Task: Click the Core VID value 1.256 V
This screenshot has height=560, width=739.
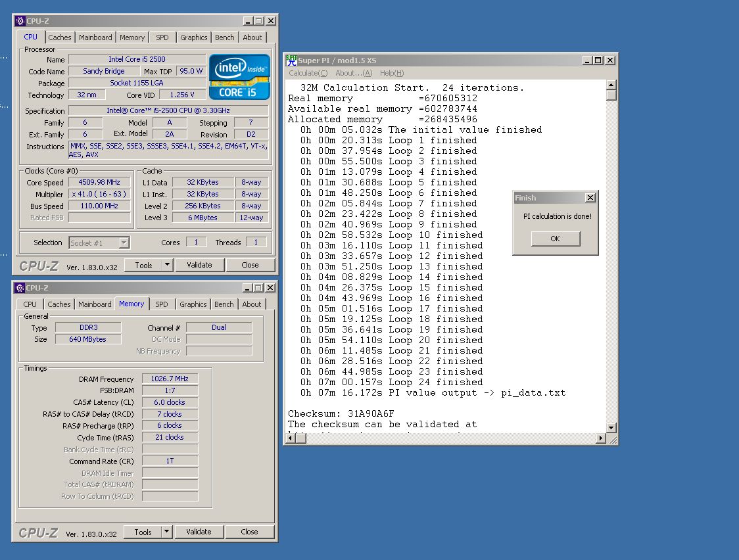Action: point(182,95)
